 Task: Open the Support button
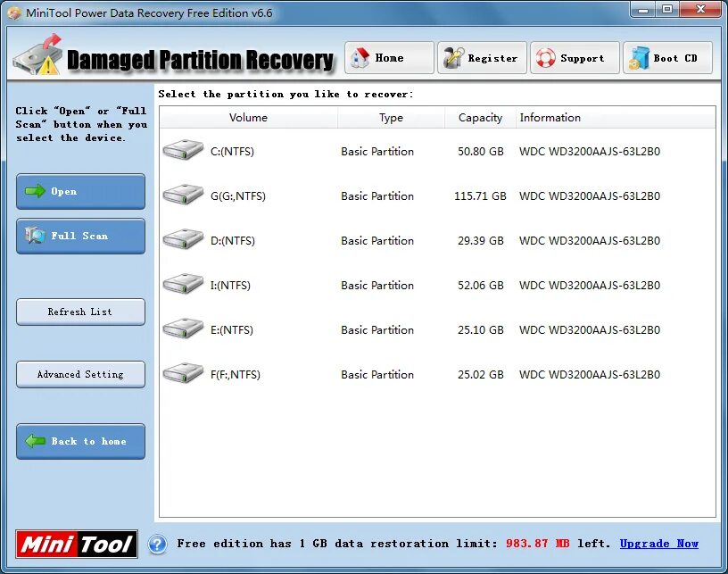(575, 58)
